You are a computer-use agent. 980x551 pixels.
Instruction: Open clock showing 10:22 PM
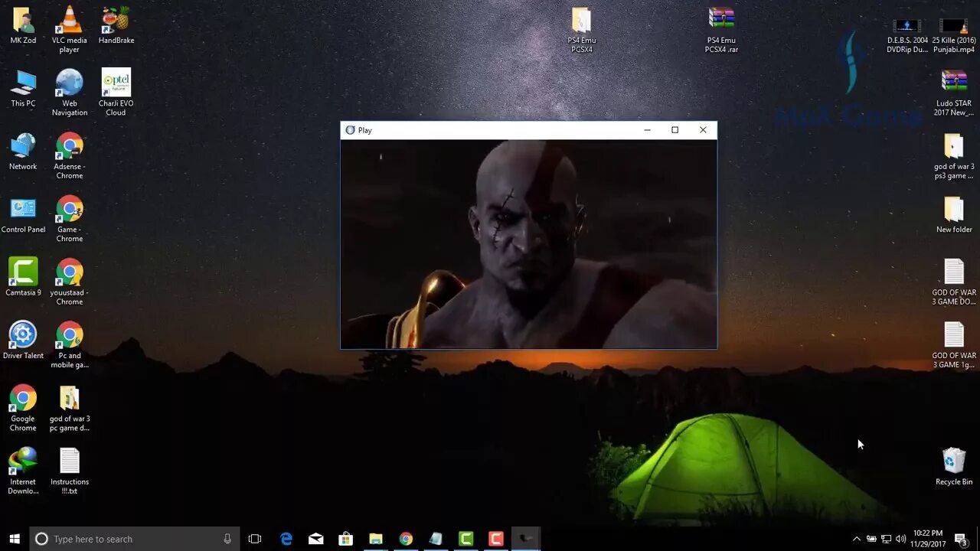click(x=928, y=539)
